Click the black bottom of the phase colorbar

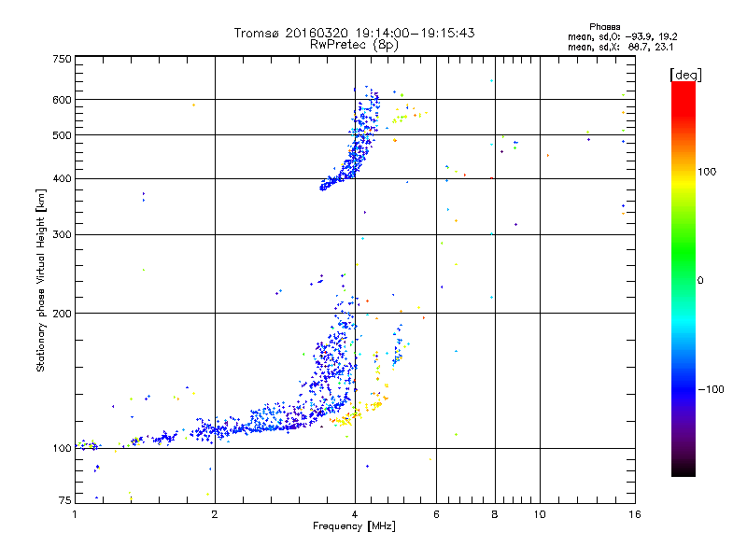684,469
